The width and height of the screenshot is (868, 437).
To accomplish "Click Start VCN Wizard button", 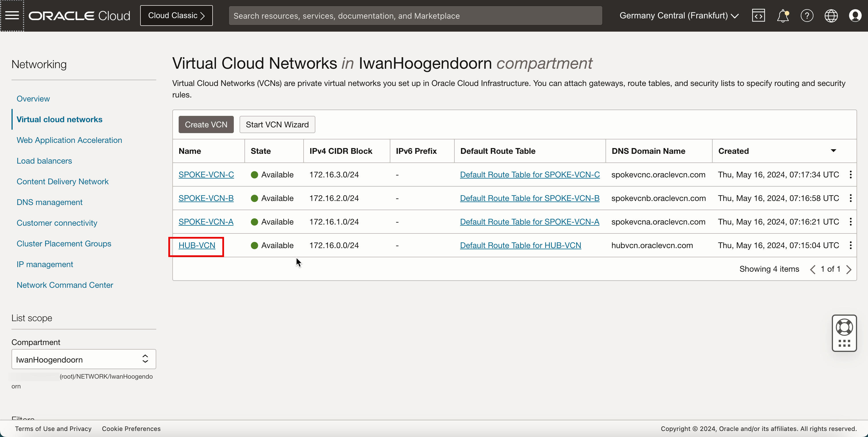I will coord(277,124).
